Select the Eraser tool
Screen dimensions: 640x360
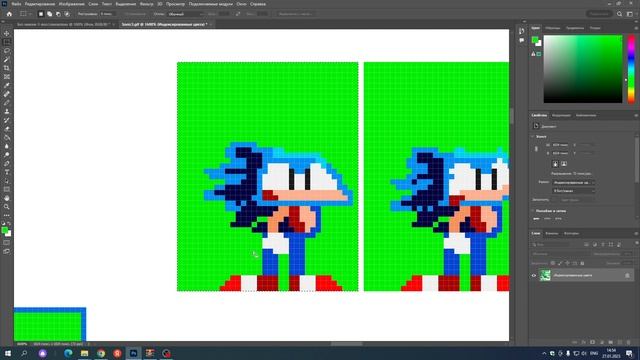[7, 129]
